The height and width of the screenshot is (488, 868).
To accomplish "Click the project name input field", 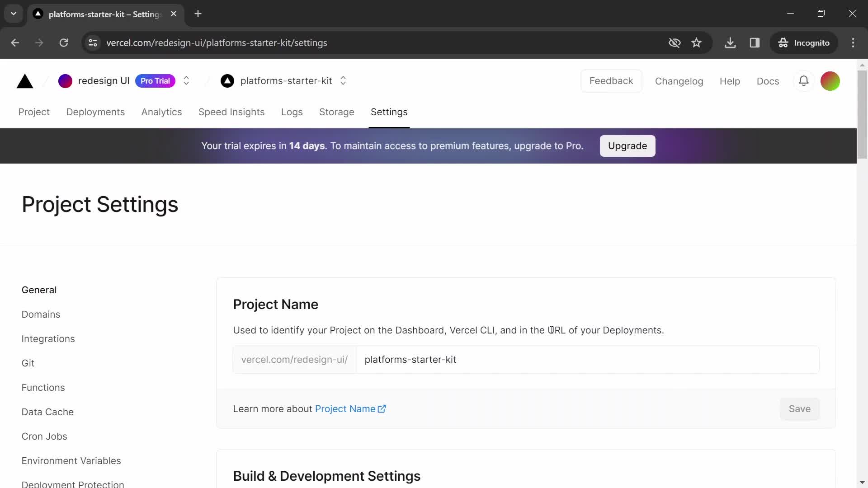I will point(588,360).
